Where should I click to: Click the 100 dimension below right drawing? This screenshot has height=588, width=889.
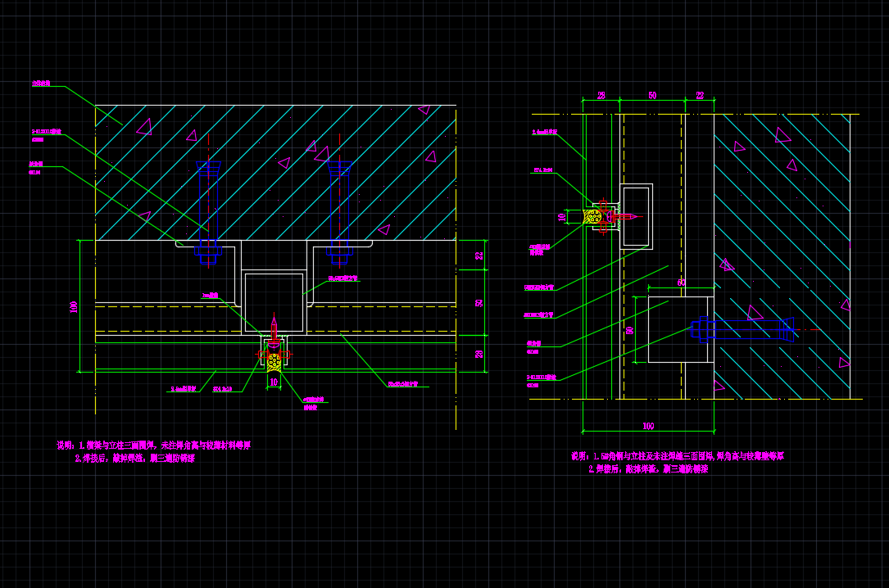tap(647, 426)
